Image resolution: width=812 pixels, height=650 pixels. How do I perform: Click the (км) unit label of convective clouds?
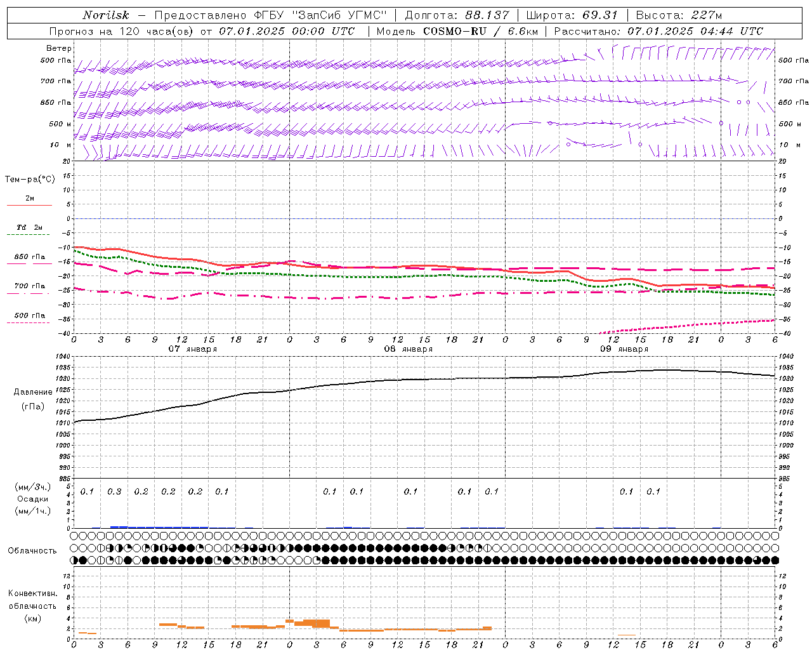coord(32,618)
